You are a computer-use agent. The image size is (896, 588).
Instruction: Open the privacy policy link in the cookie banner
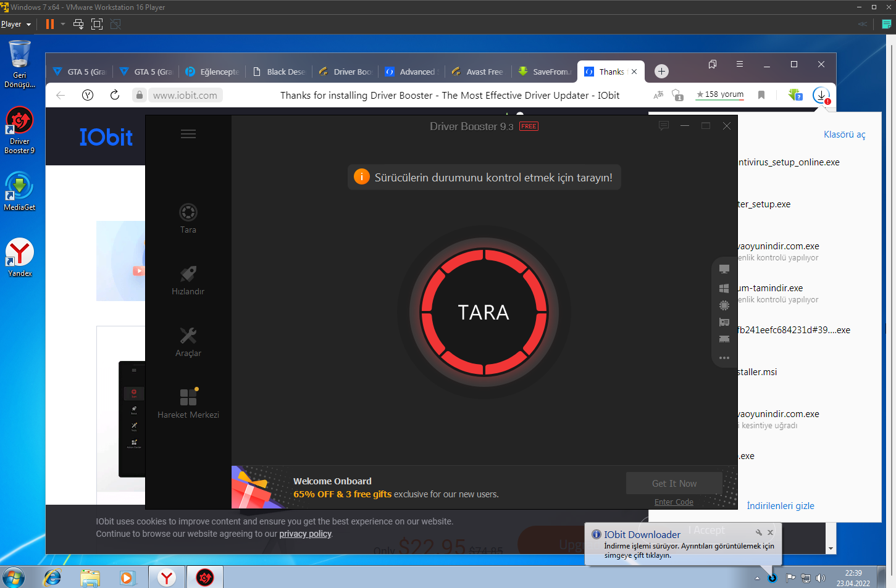click(305, 534)
